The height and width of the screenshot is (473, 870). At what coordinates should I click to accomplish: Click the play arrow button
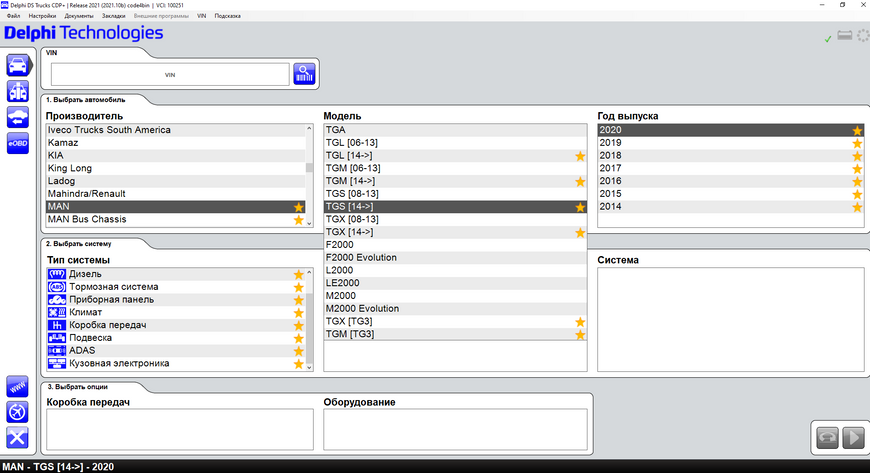click(x=853, y=437)
